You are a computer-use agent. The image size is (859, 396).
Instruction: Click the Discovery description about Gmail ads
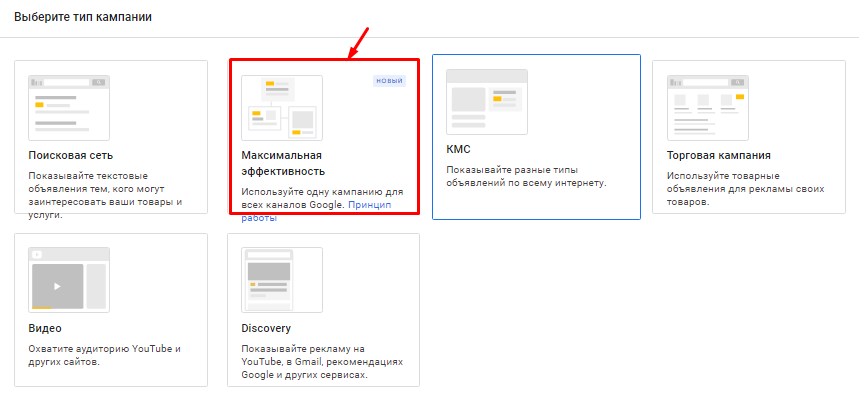[322, 362]
